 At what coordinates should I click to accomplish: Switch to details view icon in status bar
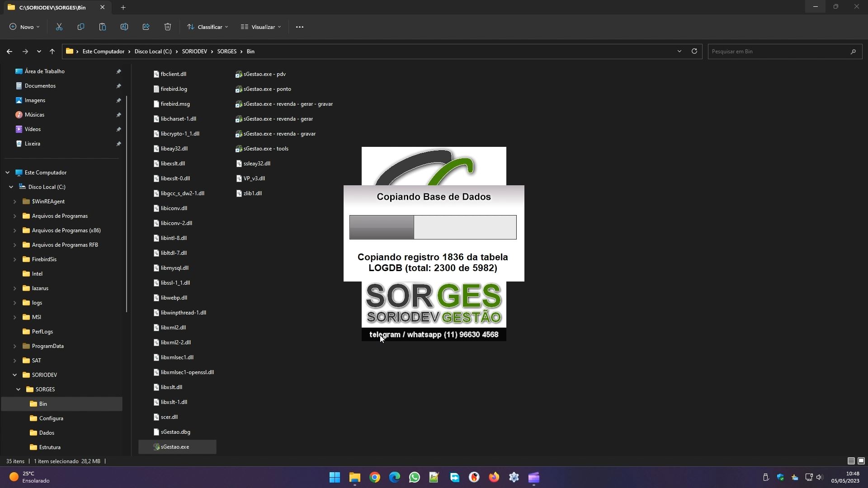tap(851, 461)
